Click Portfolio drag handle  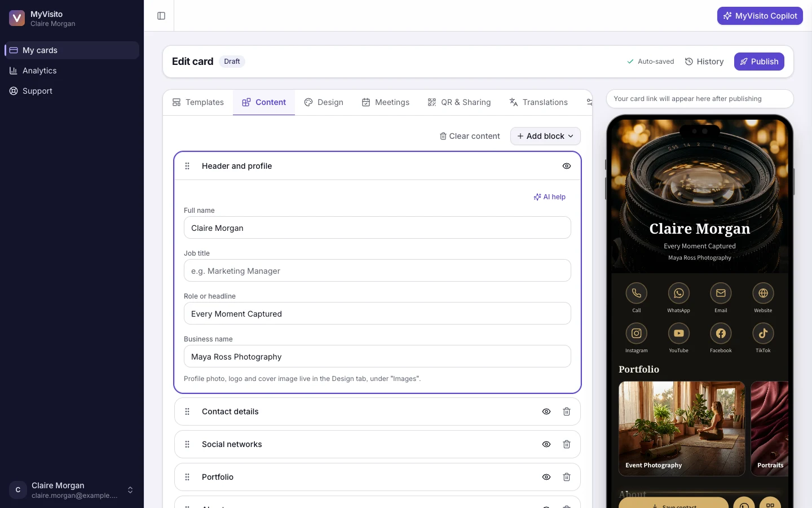187,477
